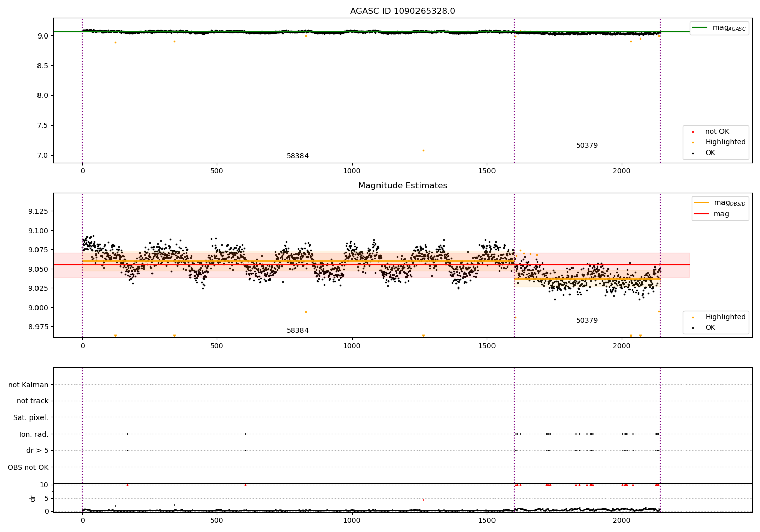
Task: Select the 'not OK' legend entry
Action: pos(717,132)
